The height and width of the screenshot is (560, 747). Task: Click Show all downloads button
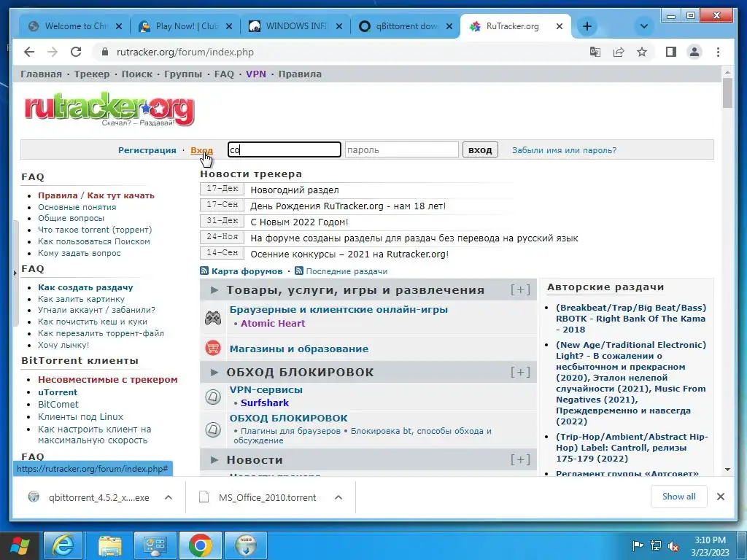pos(679,496)
